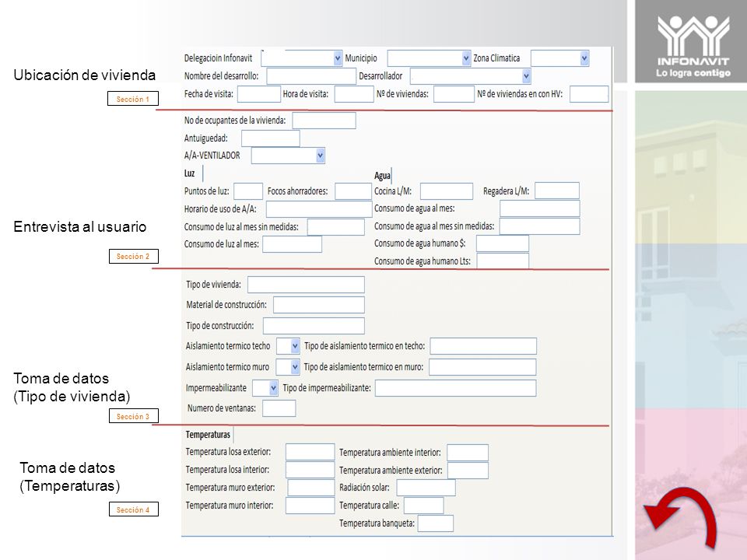Click the Infonavit logo

[693, 46]
